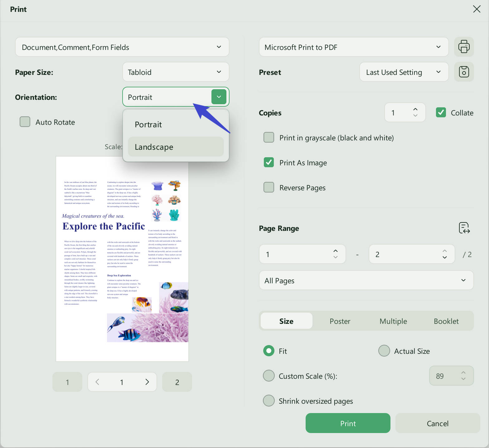Jump to last preview page 2 button
The width and height of the screenshot is (489, 448).
(177, 382)
